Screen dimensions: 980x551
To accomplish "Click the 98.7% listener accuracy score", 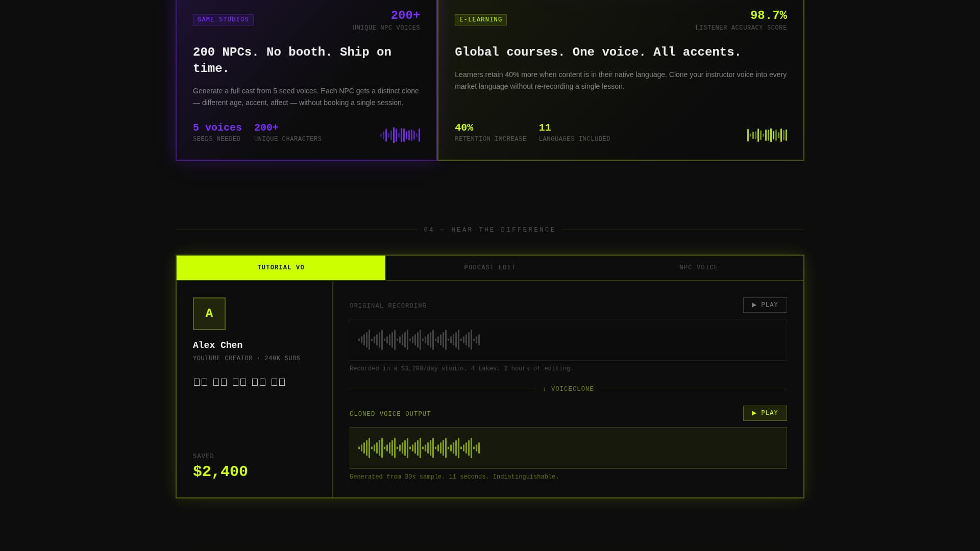I will click(741, 20).
